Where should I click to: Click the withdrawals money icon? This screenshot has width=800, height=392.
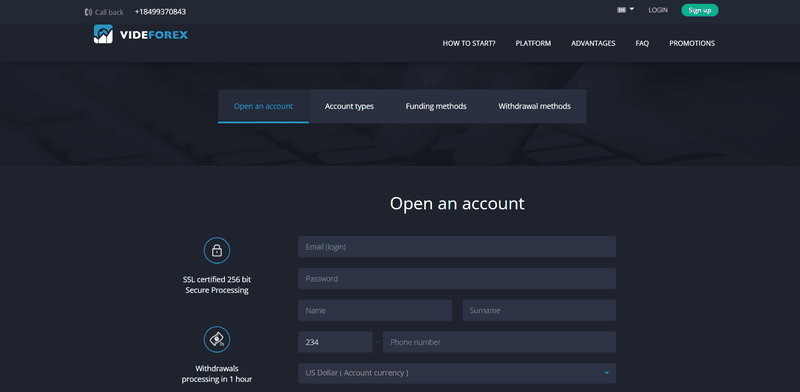point(217,339)
